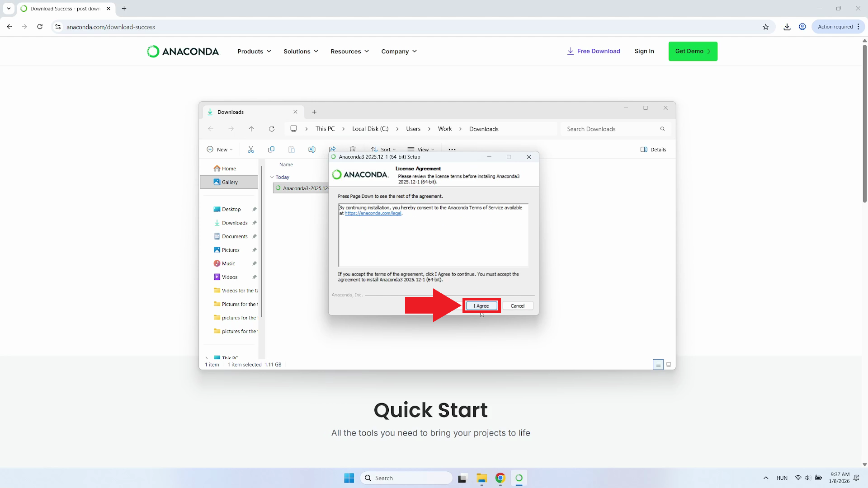Open the Chrome downloads icon
The width and height of the screenshot is (868, 488).
click(x=787, y=27)
